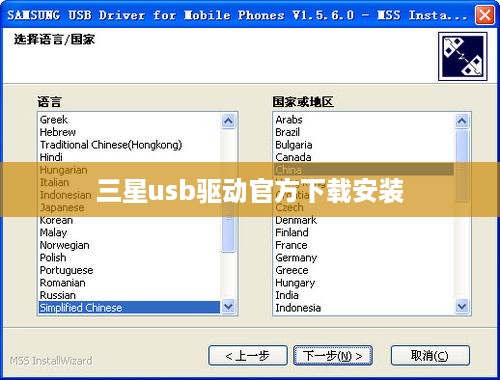The image size is (500, 380).
Task: Select Polish in the language list
Action: 129,258
